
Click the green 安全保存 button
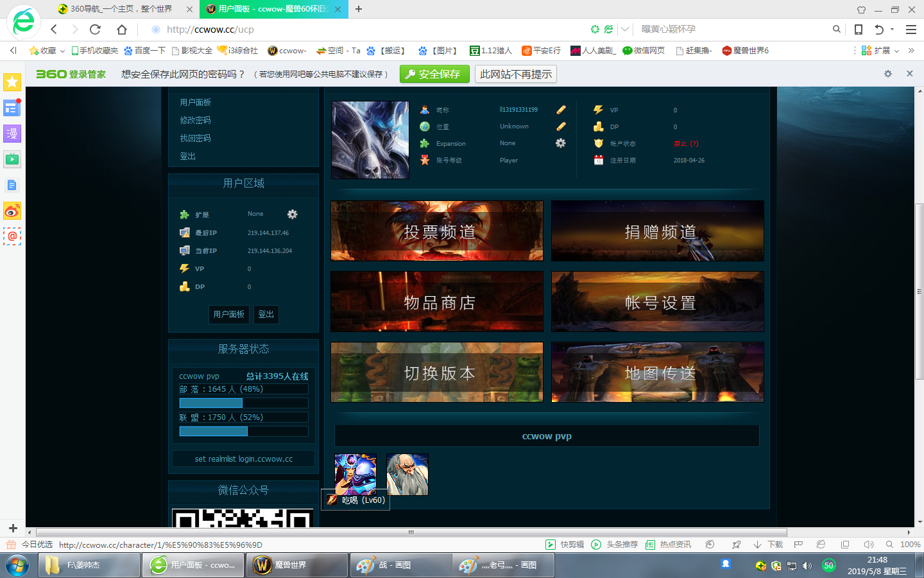click(434, 74)
